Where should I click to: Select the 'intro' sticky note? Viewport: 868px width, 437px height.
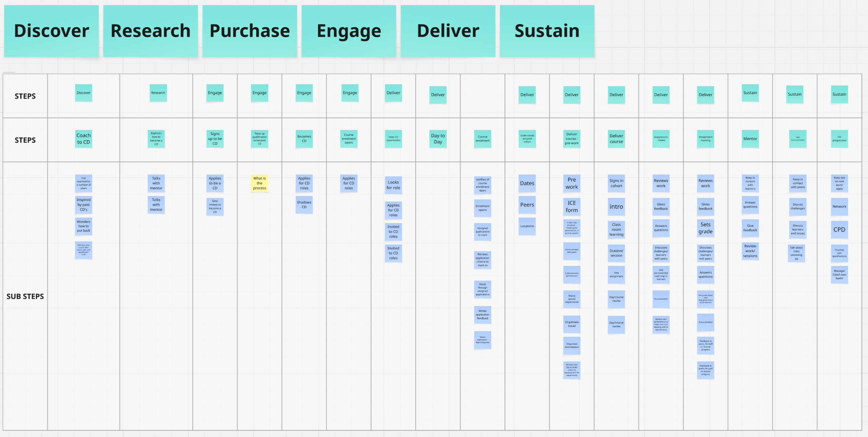tap(616, 207)
